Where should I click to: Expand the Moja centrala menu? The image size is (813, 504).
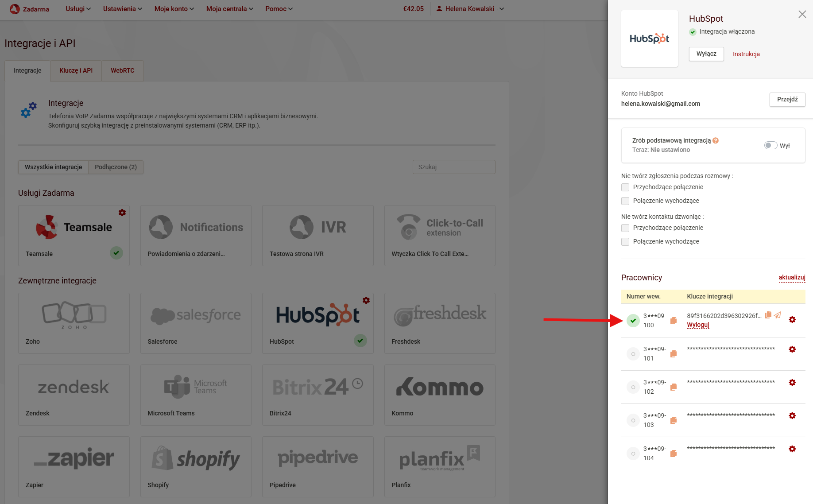coord(230,9)
